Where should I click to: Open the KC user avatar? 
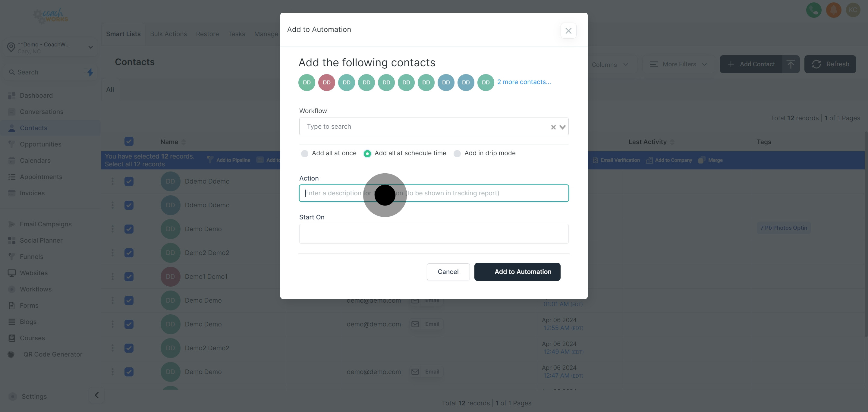click(x=853, y=10)
